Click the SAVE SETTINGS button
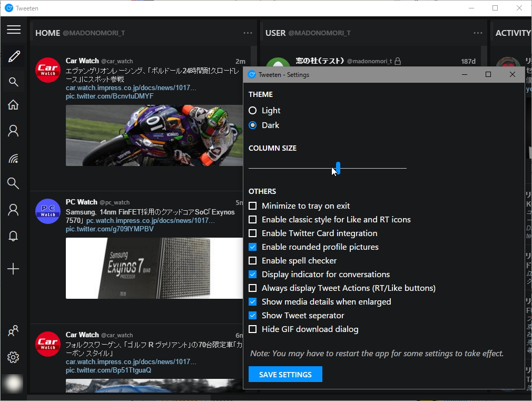This screenshot has width=532, height=401. click(285, 374)
